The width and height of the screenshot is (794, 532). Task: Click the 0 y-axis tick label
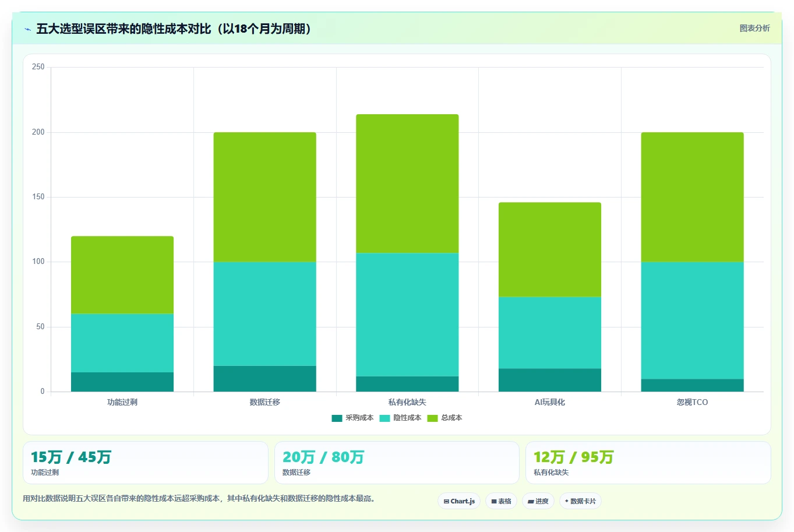(43, 392)
